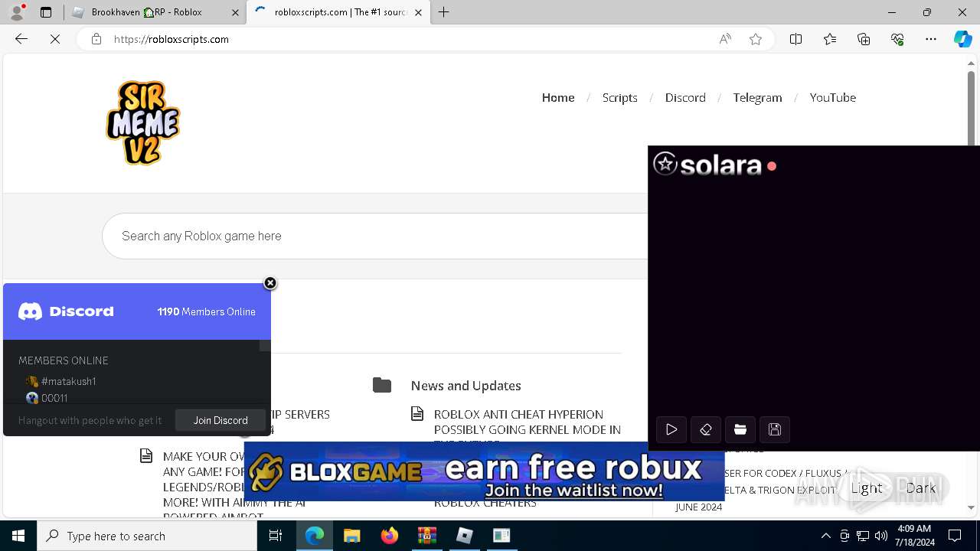Clear editor with Solara eraser icon

tap(706, 429)
